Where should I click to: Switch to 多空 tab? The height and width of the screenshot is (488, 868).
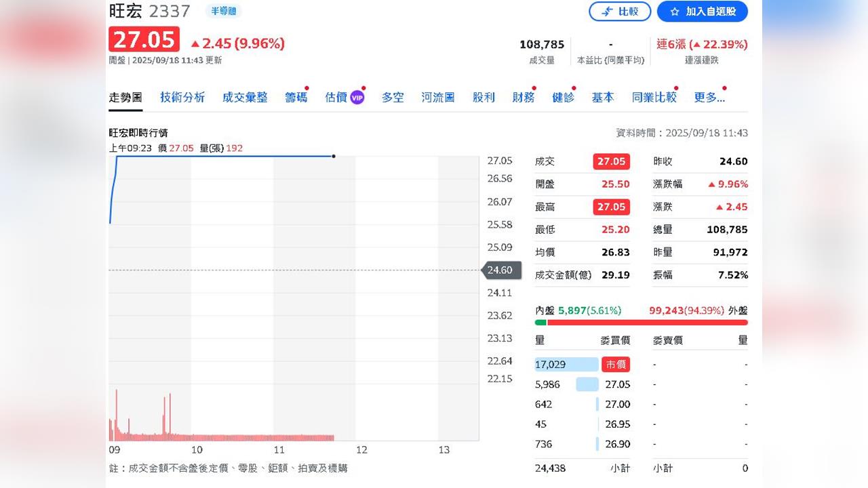[x=393, y=97]
